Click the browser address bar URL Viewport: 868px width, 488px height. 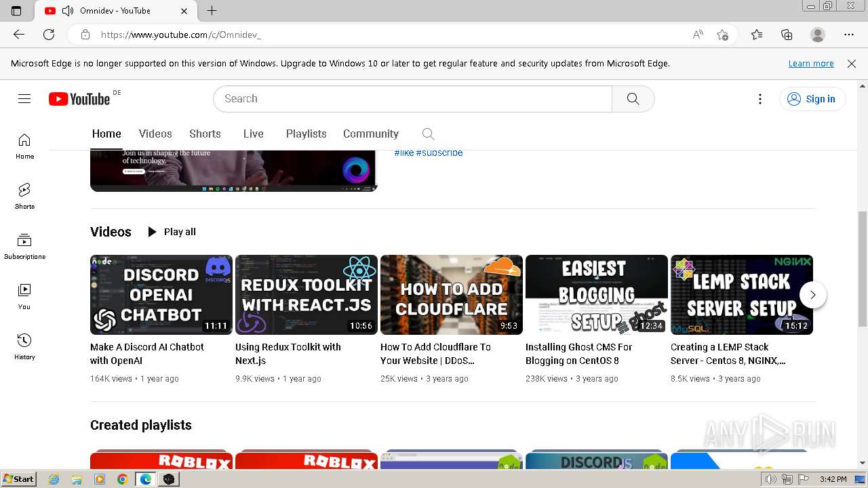click(181, 35)
